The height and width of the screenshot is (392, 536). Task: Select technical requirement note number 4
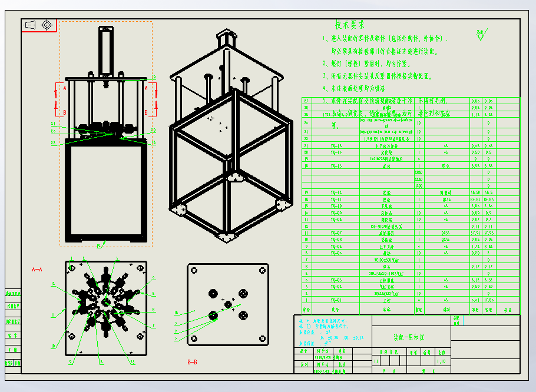[353, 88]
